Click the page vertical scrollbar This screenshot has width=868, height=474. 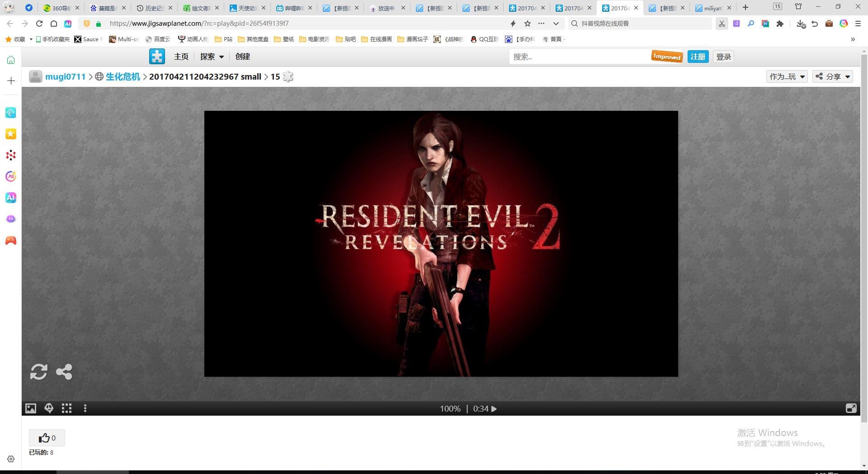(864, 237)
